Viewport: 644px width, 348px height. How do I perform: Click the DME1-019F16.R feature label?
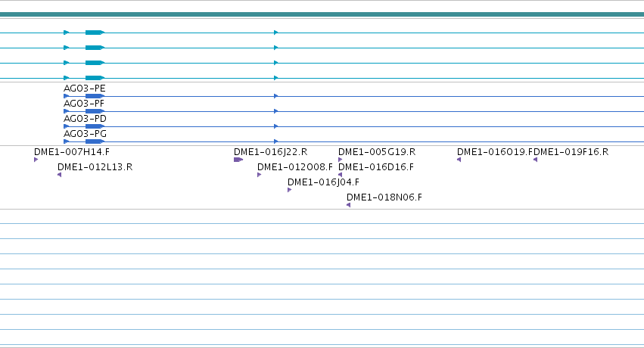click(571, 152)
